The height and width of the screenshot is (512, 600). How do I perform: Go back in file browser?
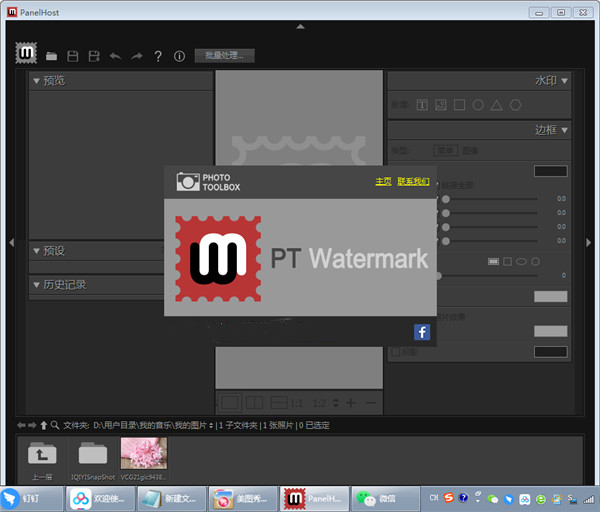[21, 425]
